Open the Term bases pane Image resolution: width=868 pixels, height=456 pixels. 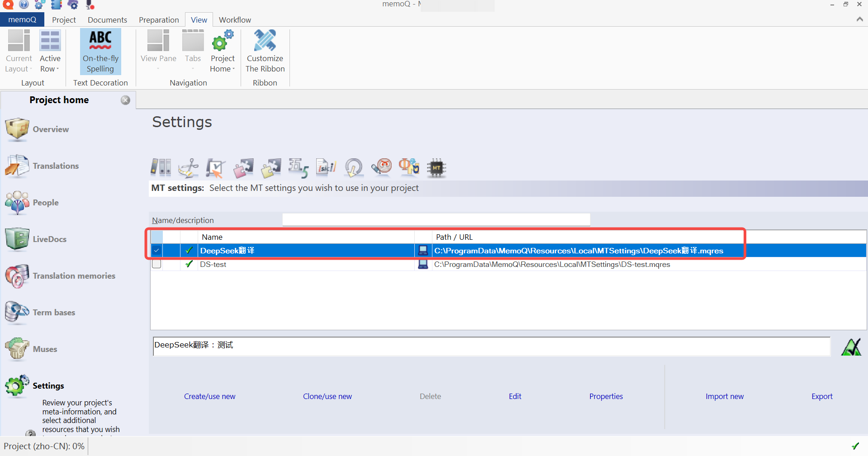tap(40, 313)
